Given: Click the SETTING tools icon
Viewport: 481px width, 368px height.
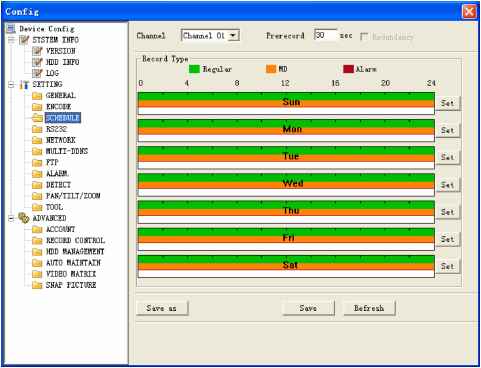Looking at the screenshot, I should click(24, 85).
